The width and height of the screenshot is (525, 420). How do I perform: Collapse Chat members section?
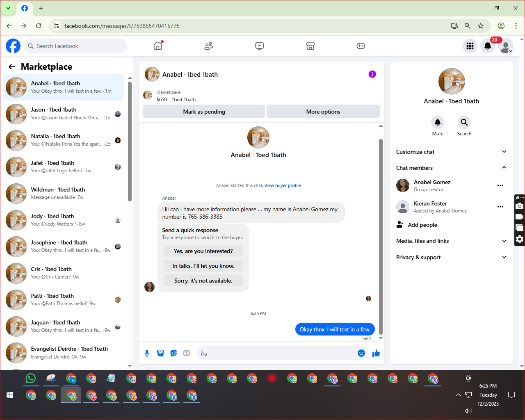[x=451, y=168]
